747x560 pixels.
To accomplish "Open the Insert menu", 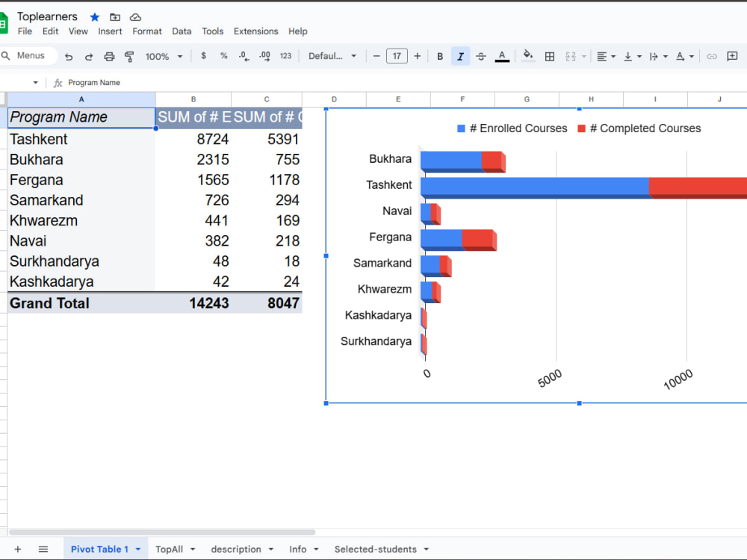I will pyautogui.click(x=110, y=31).
